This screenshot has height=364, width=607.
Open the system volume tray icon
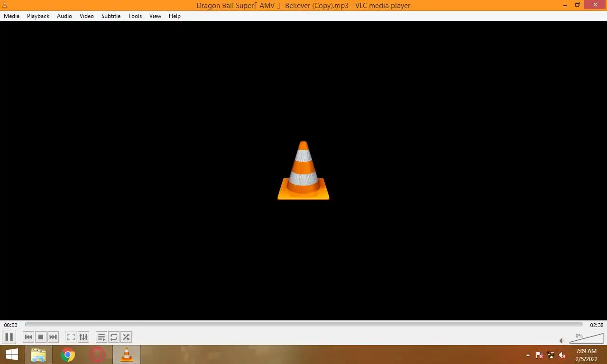pyautogui.click(x=562, y=355)
